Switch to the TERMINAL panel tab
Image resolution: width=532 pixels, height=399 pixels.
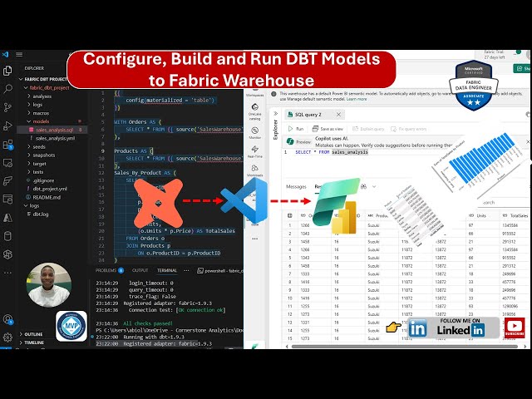[166, 270]
